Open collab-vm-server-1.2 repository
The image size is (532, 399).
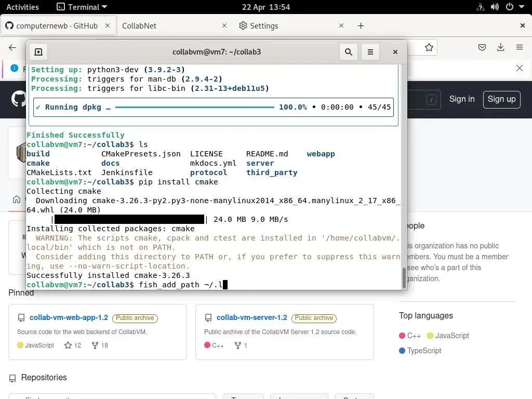click(x=252, y=317)
